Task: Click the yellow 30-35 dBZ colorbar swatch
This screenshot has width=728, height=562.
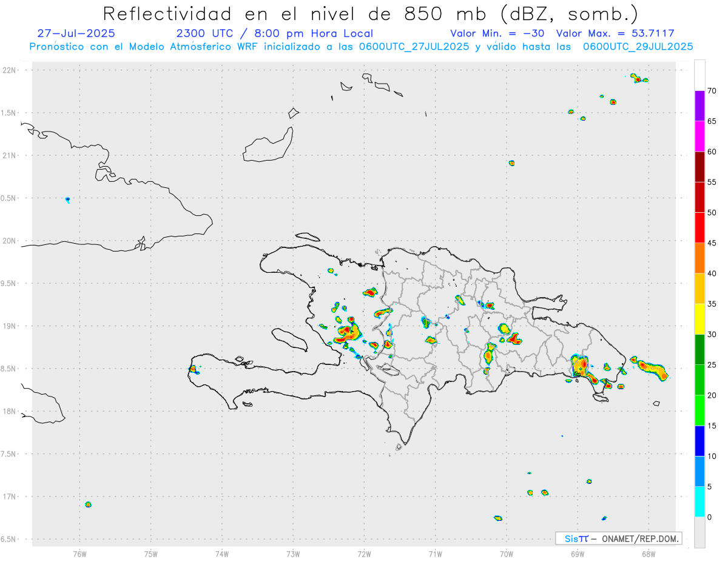Action: point(699,319)
